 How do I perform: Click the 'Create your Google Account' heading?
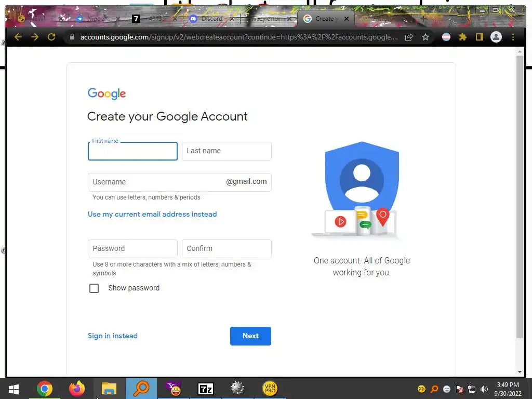[x=167, y=116]
